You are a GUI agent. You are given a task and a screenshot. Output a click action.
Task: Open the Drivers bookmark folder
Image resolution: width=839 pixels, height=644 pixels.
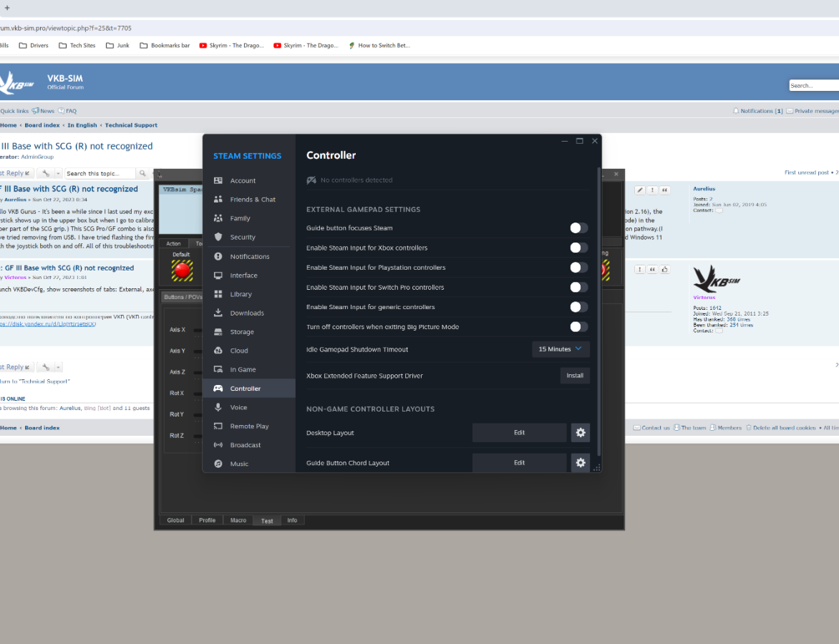(x=34, y=46)
